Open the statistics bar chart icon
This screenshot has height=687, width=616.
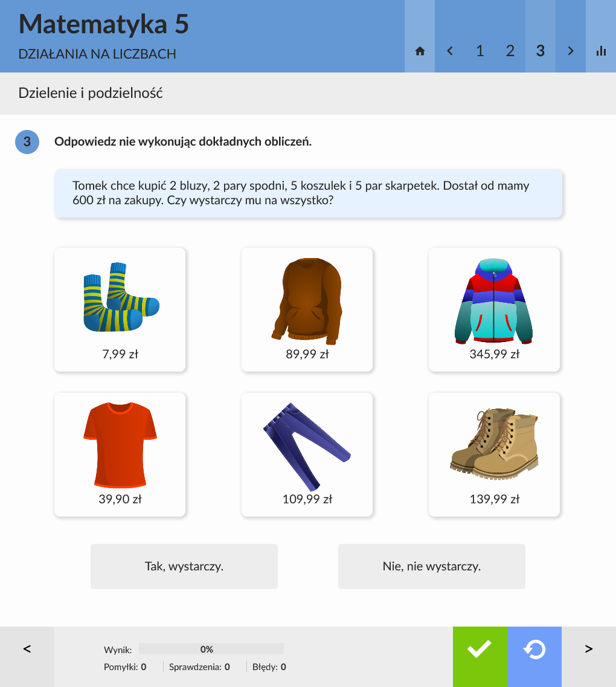pyautogui.click(x=601, y=51)
